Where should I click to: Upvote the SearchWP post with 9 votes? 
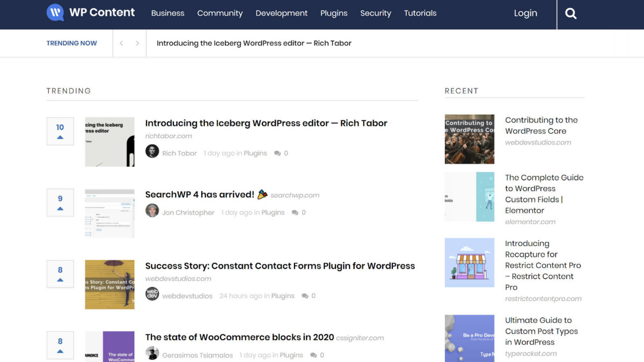[60, 208]
